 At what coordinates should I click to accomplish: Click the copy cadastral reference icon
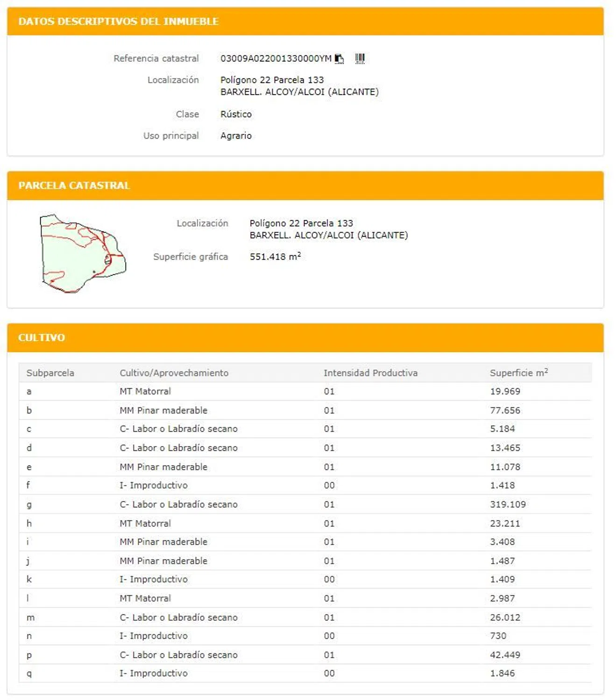(x=339, y=59)
